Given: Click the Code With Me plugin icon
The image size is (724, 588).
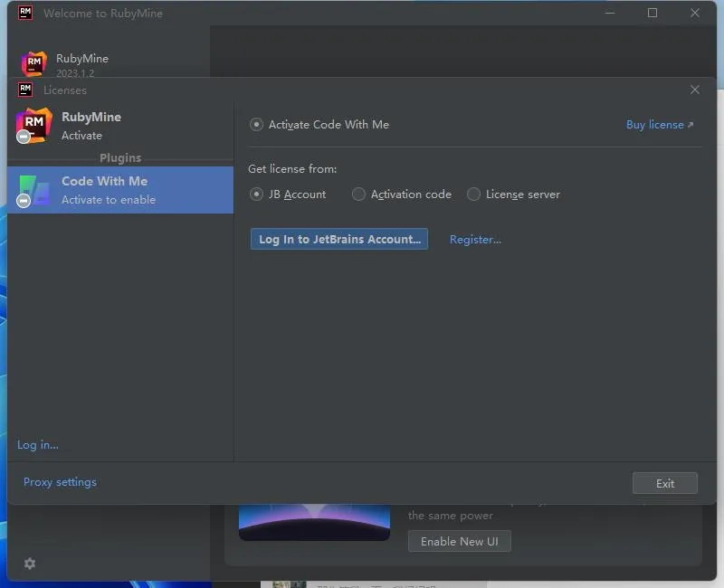Looking at the screenshot, I should pyautogui.click(x=33, y=190).
